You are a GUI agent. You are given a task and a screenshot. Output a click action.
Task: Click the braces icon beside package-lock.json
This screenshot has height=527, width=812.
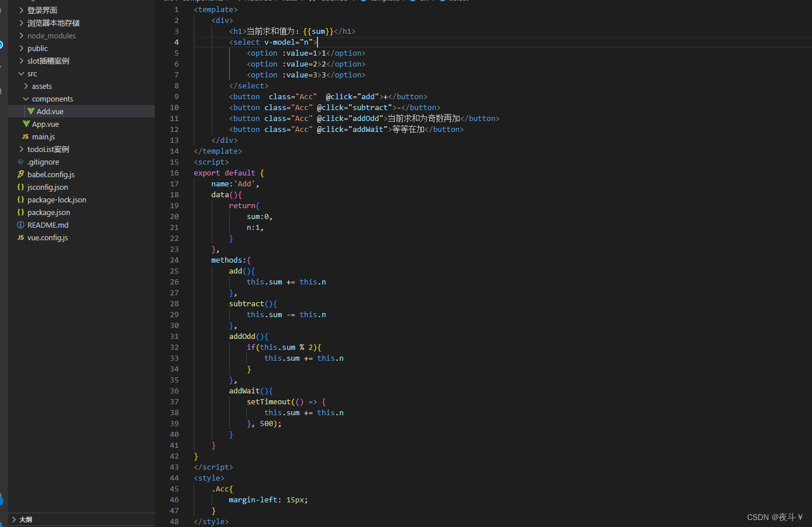pyautogui.click(x=21, y=200)
